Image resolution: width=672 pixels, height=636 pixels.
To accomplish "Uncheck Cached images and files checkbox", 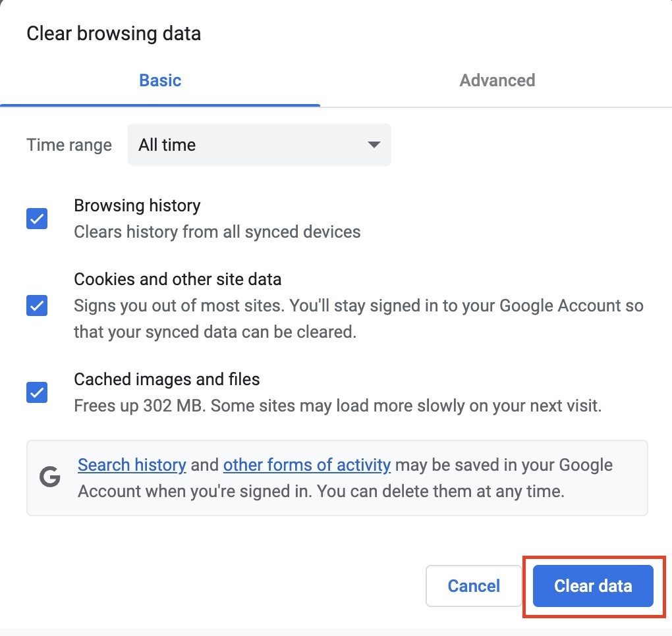I will [x=37, y=392].
